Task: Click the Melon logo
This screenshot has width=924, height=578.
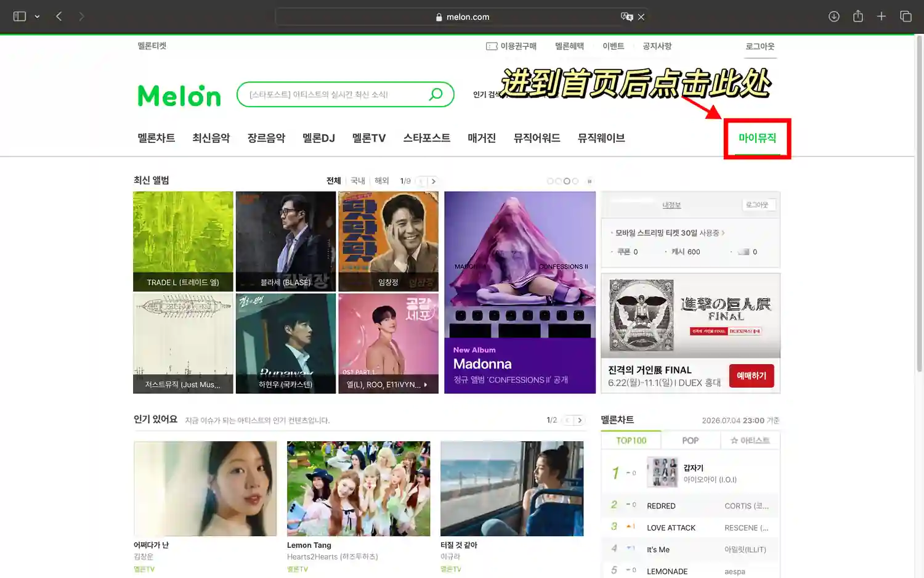Action: coord(179,96)
